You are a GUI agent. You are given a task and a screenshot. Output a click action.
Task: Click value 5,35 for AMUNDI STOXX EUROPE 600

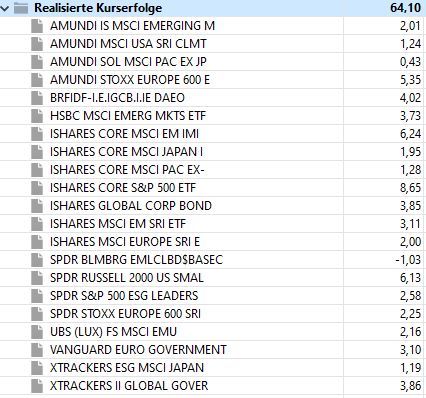pyautogui.click(x=410, y=80)
